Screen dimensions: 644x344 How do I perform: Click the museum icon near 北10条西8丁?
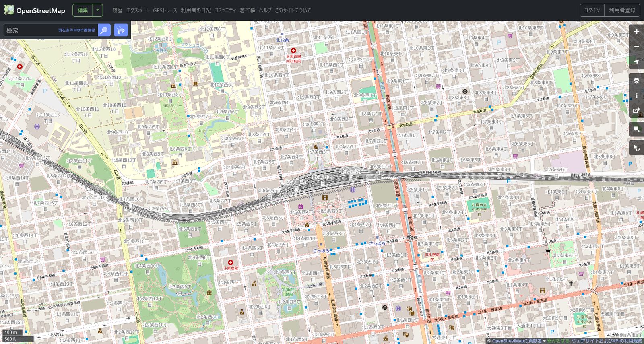coord(173,86)
